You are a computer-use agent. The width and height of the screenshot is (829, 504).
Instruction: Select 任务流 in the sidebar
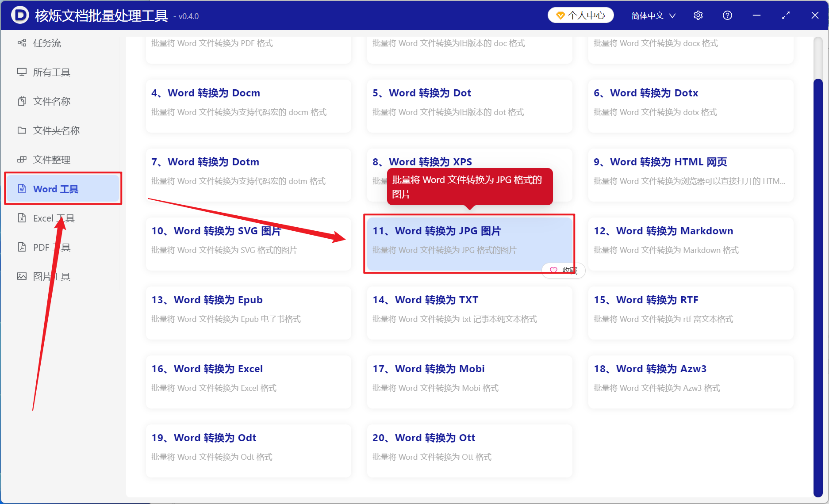coord(62,43)
